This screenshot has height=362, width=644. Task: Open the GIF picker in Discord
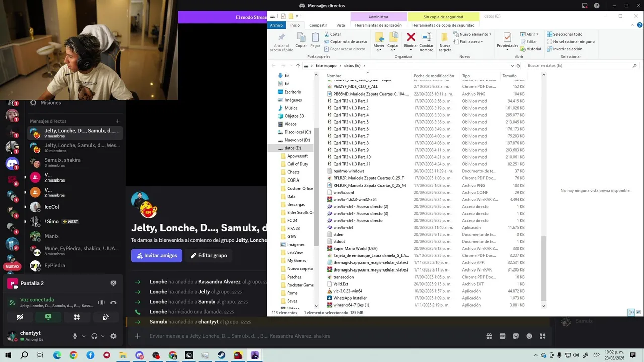pyautogui.click(x=502, y=336)
